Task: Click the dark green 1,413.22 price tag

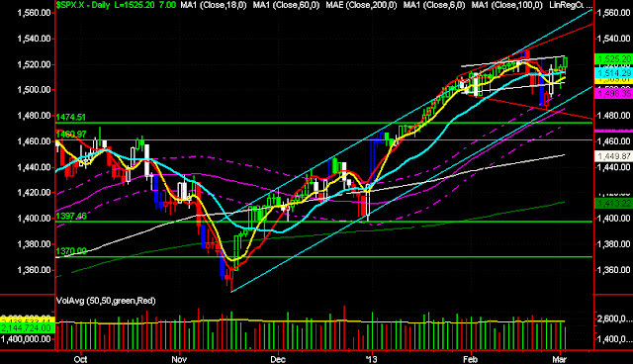Action: tap(613, 204)
